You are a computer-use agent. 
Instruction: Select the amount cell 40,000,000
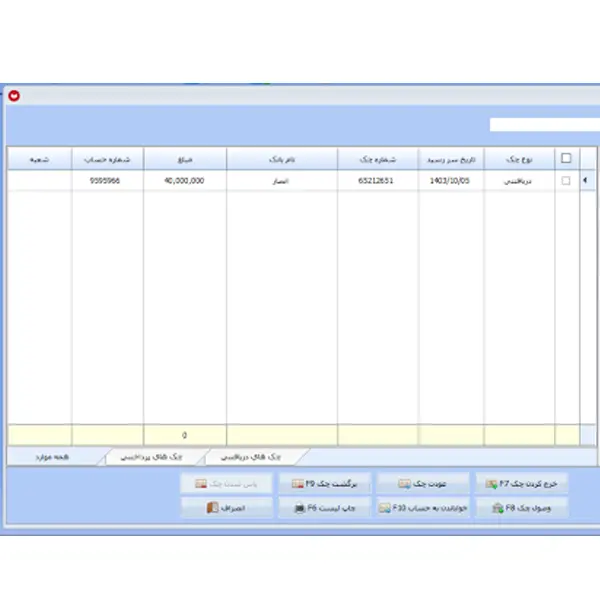(x=185, y=181)
